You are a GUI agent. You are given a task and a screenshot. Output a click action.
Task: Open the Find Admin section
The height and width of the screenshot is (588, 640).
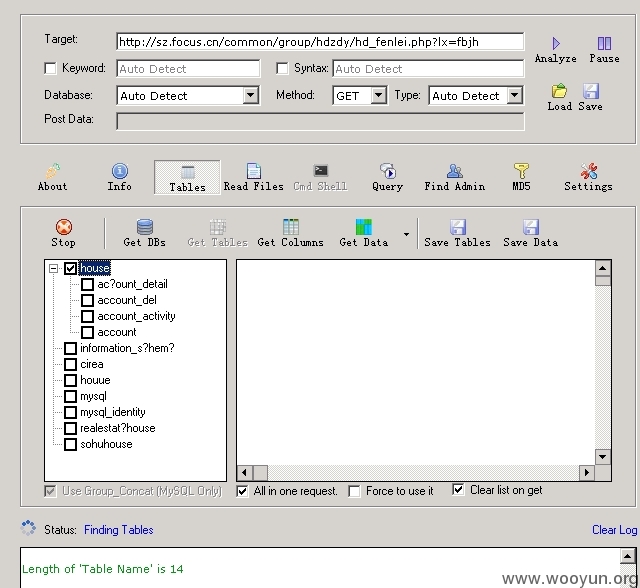(455, 178)
